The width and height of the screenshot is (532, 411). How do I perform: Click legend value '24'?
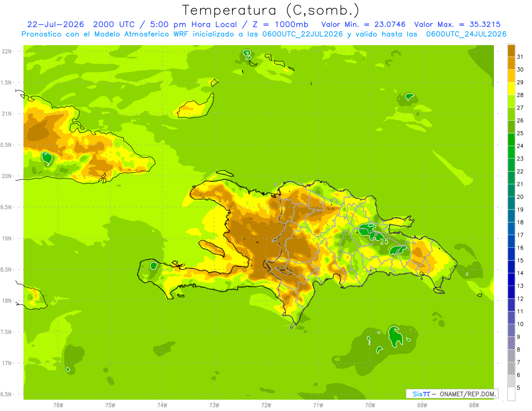pos(520,146)
